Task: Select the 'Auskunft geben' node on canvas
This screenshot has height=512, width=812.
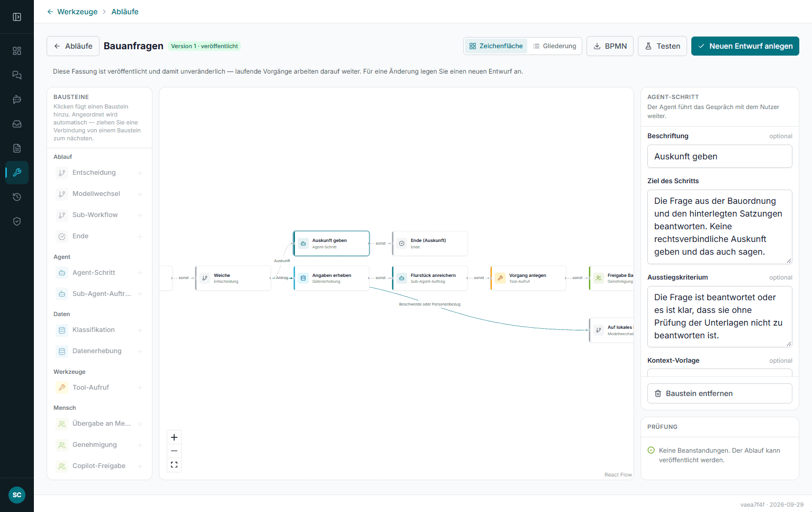Action: pos(331,244)
